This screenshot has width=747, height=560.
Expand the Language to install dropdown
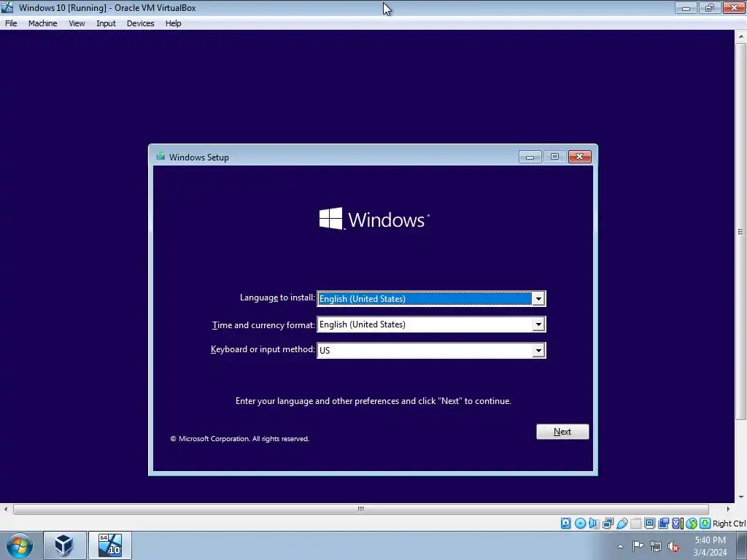tap(538, 298)
